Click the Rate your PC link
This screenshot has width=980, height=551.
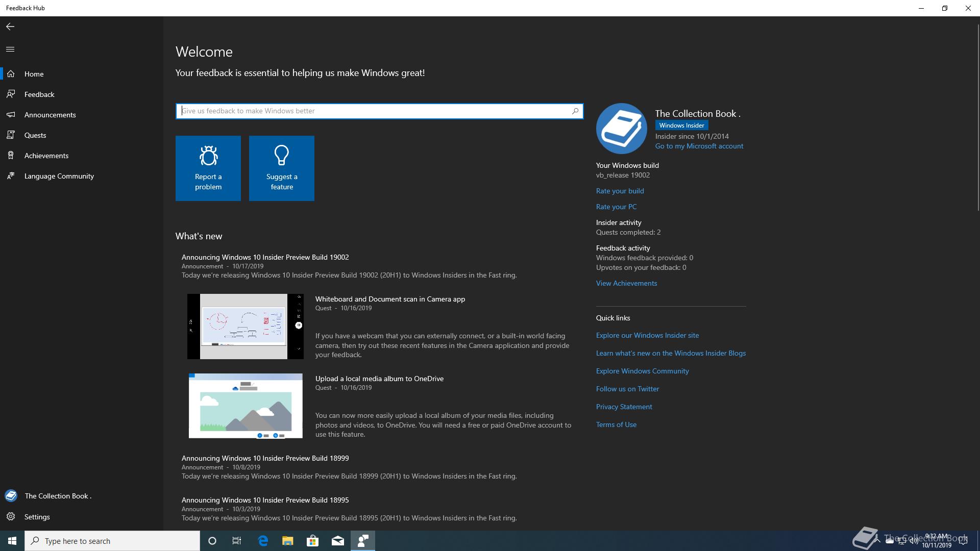tap(616, 207)
